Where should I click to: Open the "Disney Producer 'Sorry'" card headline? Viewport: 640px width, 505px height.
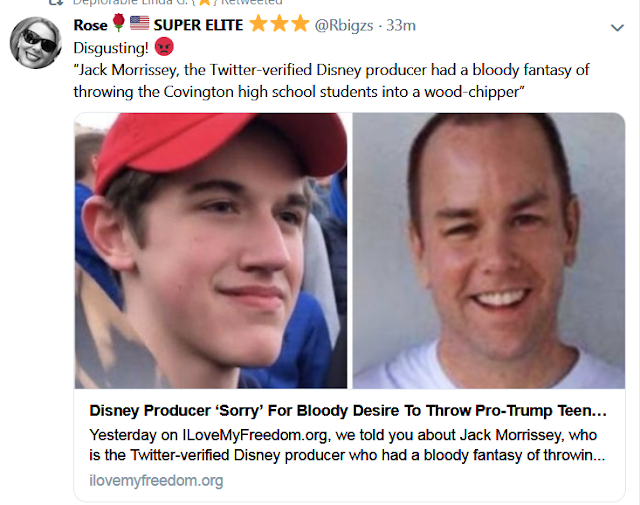[x=348, y=411]
